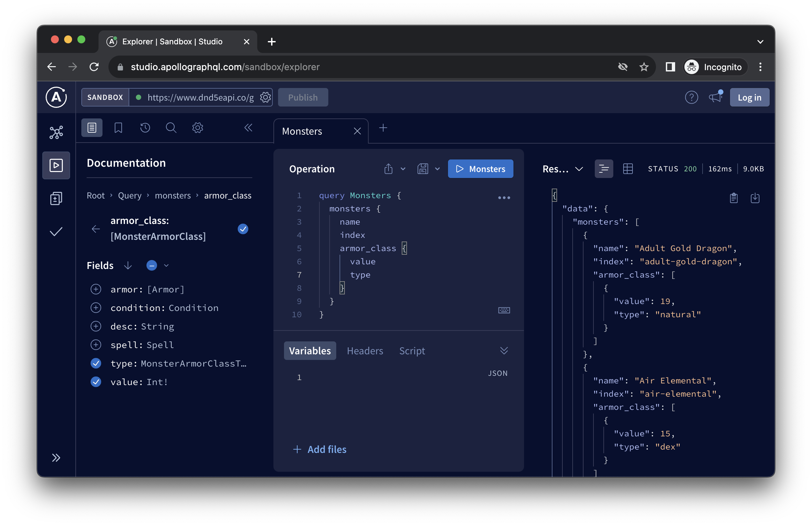Viewport: 812px width, 526px height.
Task: Toggle armor_class field selected checkmark
Action: [x=243, y=229]
